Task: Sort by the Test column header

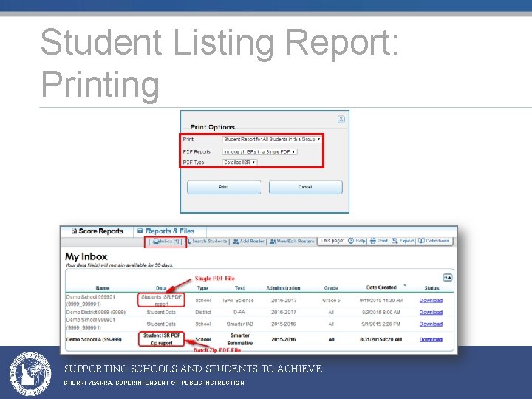Action: (x=239, y=288)
